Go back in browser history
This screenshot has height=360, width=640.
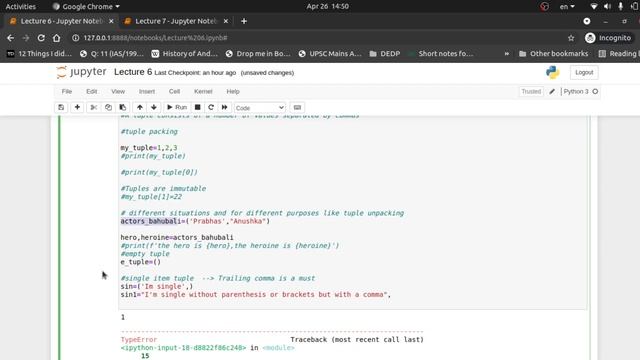11,38
